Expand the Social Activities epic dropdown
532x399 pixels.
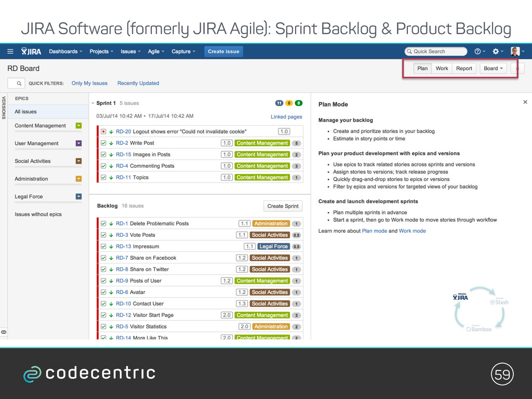pyautogui.click(x=79, y=161)
